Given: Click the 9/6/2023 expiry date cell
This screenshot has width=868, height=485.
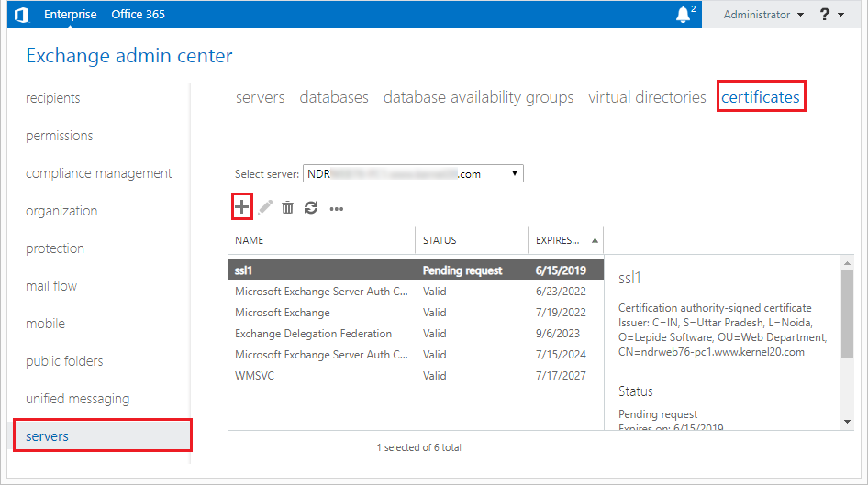Looking at the screenshot, I should 558,334.
